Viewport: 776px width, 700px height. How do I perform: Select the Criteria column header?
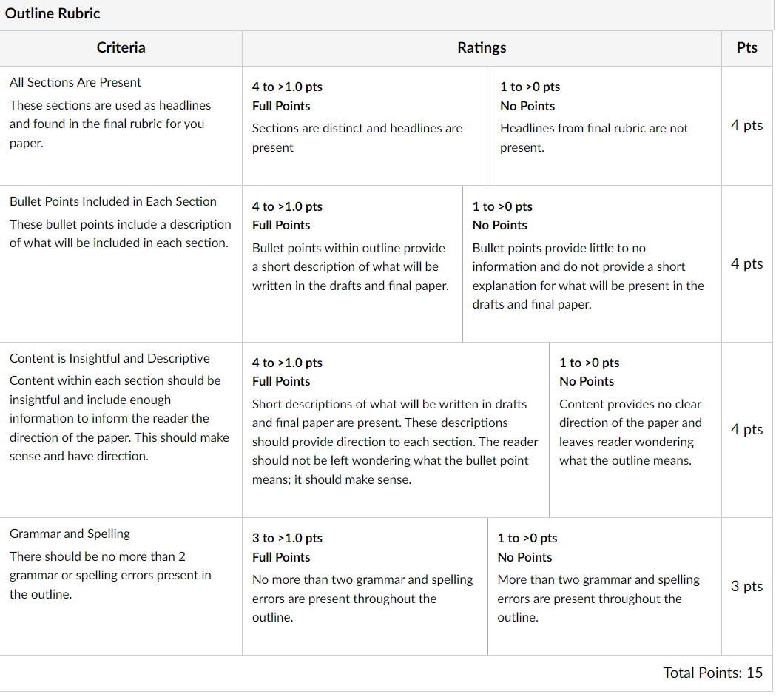tap(121, 47)
